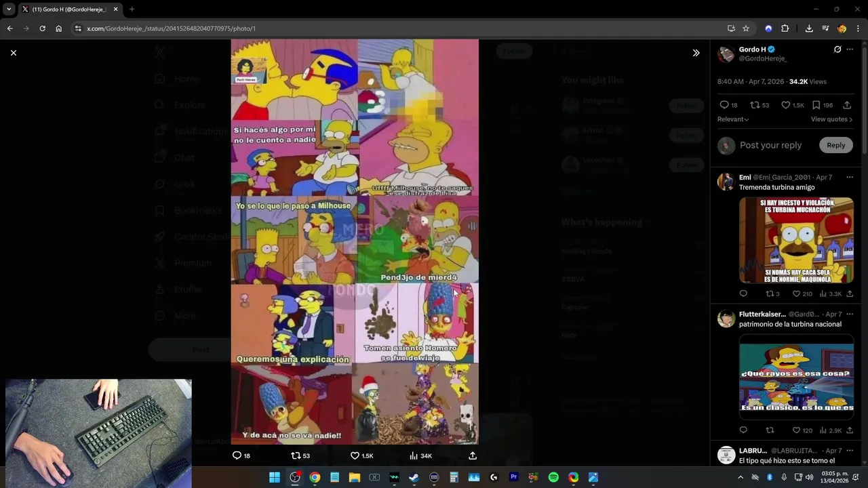
Task: Share the post with the side panel share icon
Action: click(847, 105)
